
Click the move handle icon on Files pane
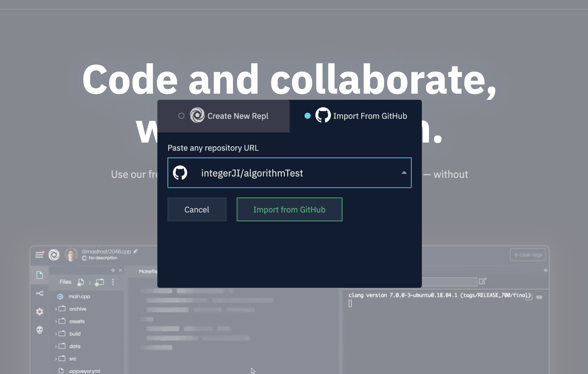point(113,270)
